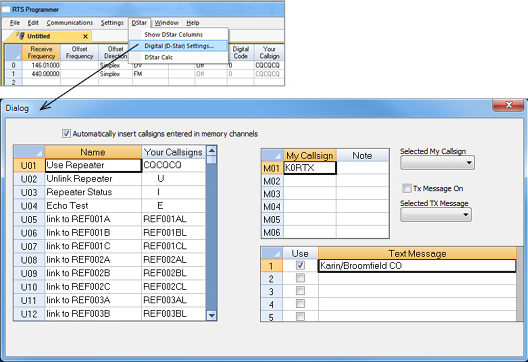
Task: Click the 146.01000 receive frequency cell
Action: coord(41,65)
